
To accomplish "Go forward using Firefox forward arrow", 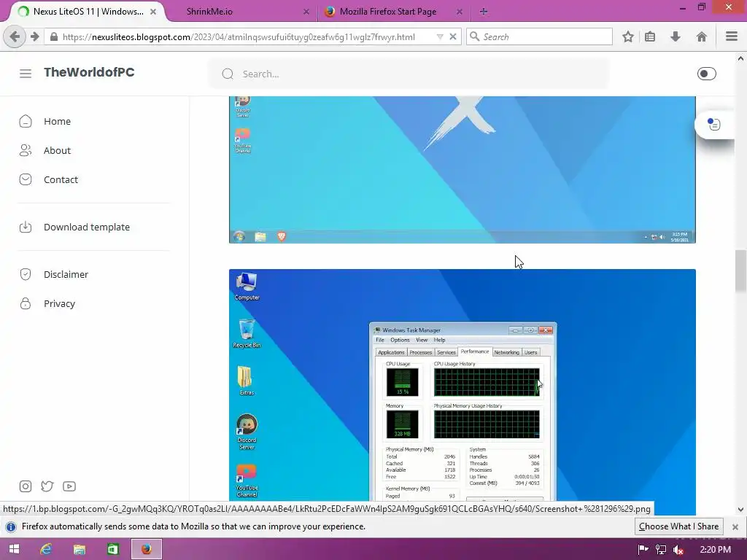I will 35,36.
